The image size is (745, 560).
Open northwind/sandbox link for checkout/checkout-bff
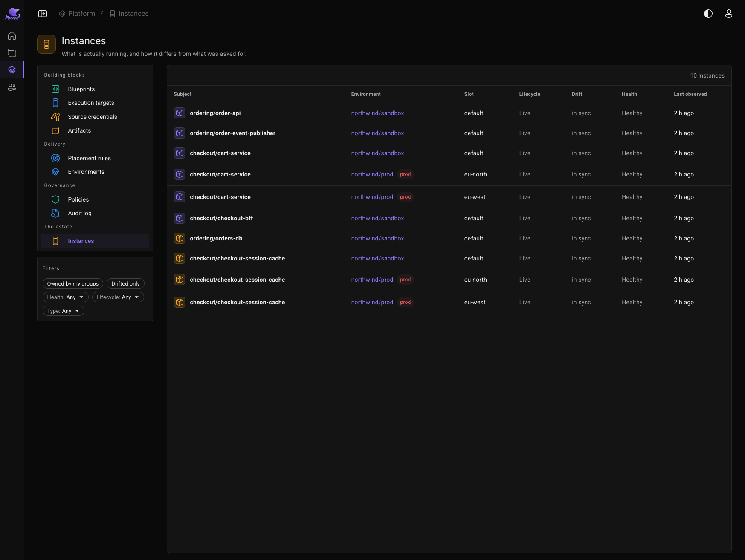(x=377, y=218)
